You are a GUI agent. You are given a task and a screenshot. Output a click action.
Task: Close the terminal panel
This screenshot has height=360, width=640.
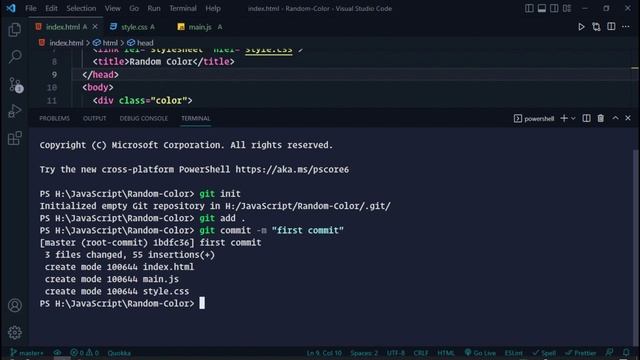point(628,118)
